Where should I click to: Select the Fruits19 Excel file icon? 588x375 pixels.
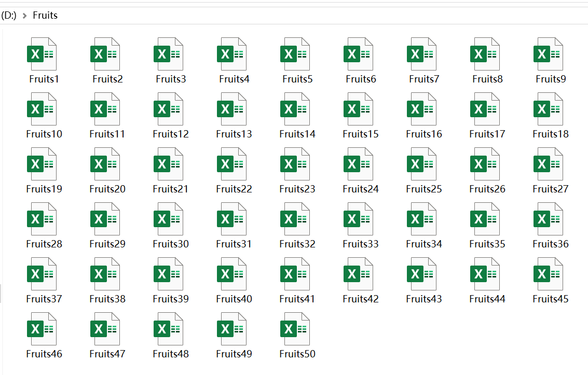click(x=42, y=164)
